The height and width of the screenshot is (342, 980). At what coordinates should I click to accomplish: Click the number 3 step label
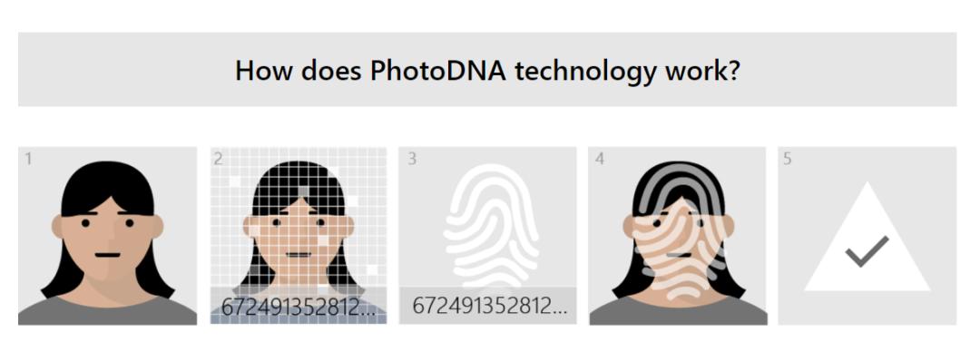click(x=412, y=159)
